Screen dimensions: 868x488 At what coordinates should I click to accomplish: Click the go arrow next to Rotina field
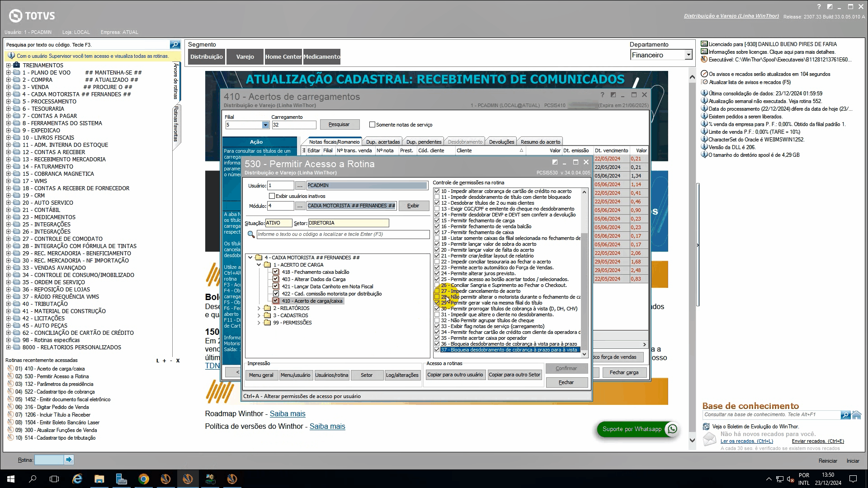click(69, 460)
